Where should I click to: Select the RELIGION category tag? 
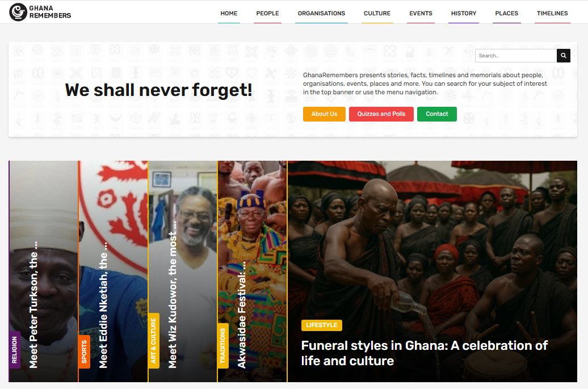click(15, 350)
